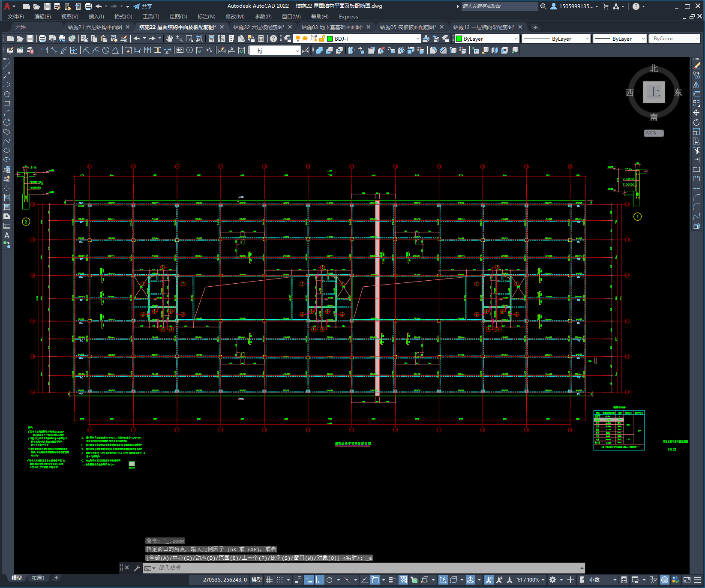
Task: Select the Line tool in draw toolbar
Action: (7, 66)
